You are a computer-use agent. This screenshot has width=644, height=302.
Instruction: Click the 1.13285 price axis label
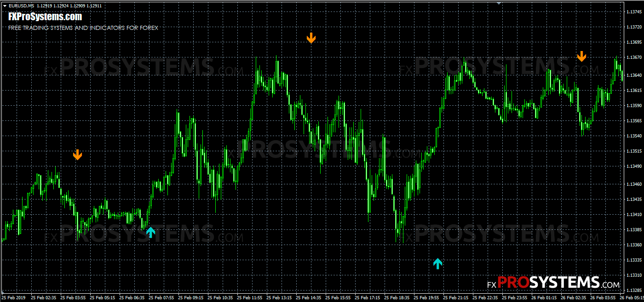[635, 290]
